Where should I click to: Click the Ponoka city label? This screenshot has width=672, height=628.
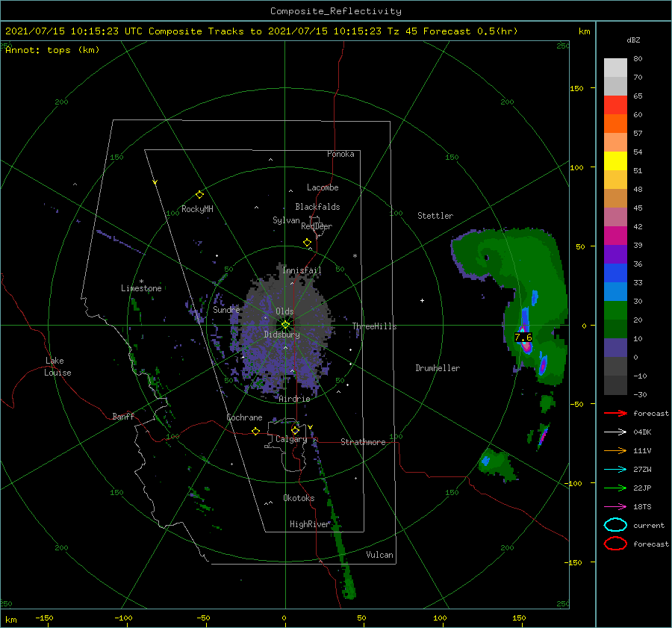340,154
